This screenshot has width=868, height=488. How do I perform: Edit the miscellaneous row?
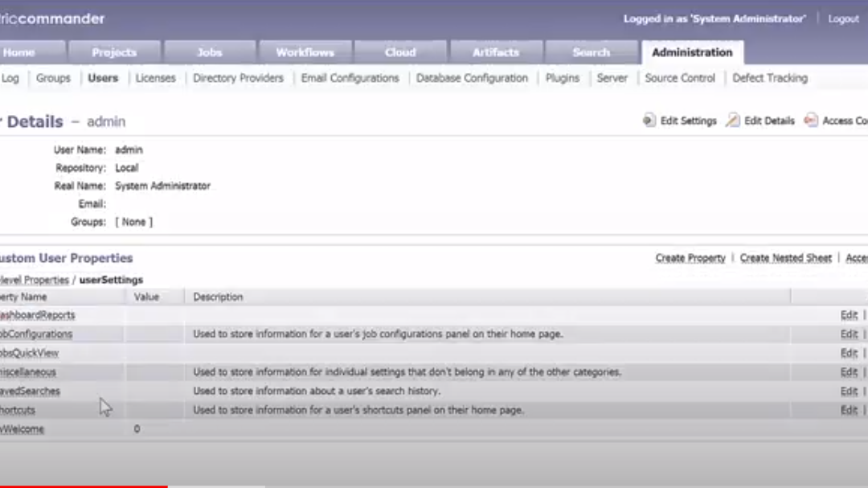coord(849,372)
